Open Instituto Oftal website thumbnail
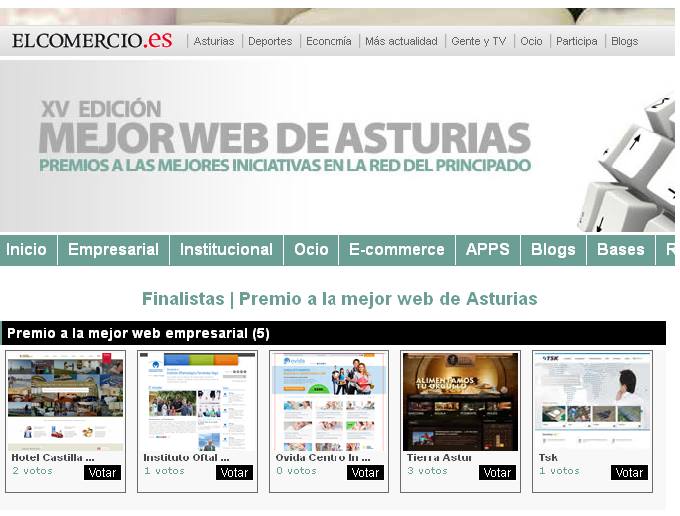Image resolution: width=680 pixels, height=516 pixels. [x=197, y=402]
